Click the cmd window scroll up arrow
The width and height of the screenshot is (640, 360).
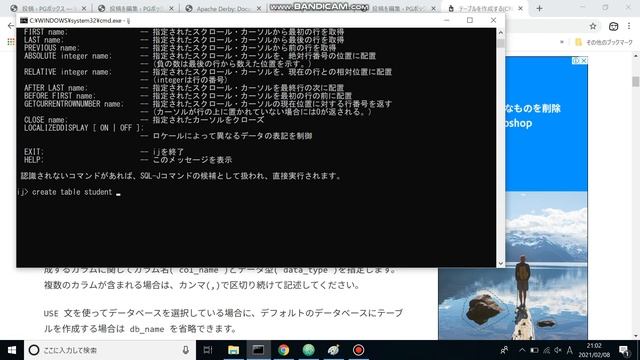(x=501, y=32)
